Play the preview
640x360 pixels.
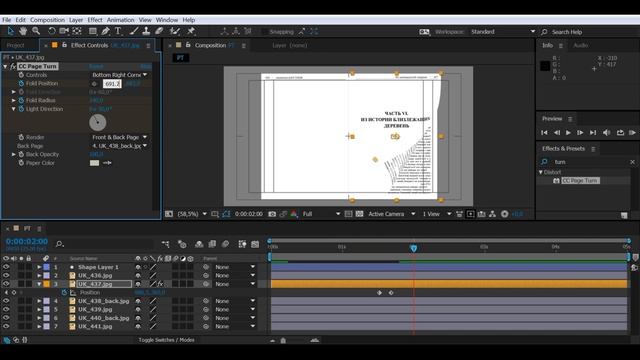(x=568, y=132)
